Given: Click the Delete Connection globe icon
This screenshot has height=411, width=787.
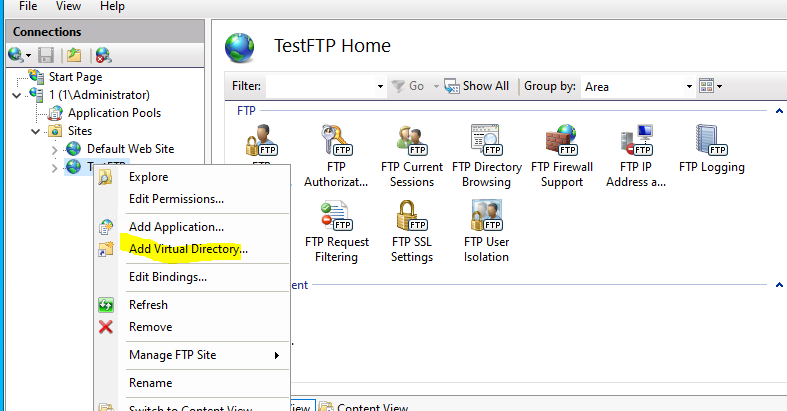Looking at the screenshot, I should point(103,55).
